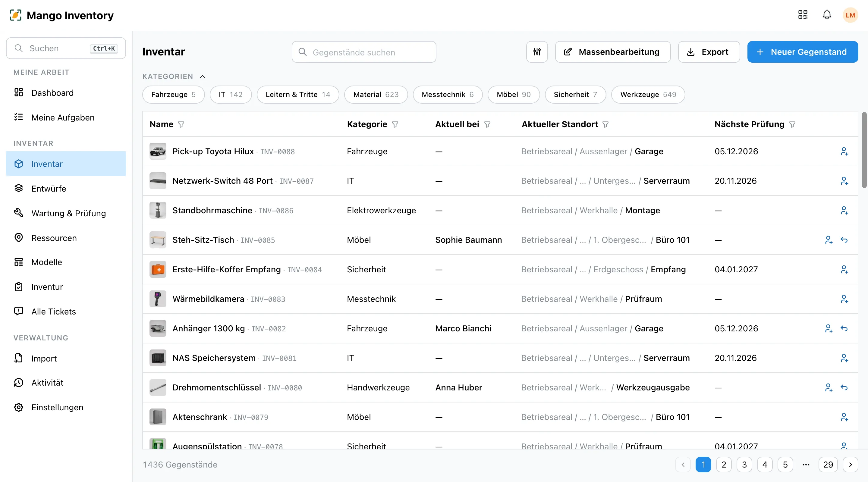Toggle the Material category chip
The width and height of the screenshot is (868, 482).
376,95
